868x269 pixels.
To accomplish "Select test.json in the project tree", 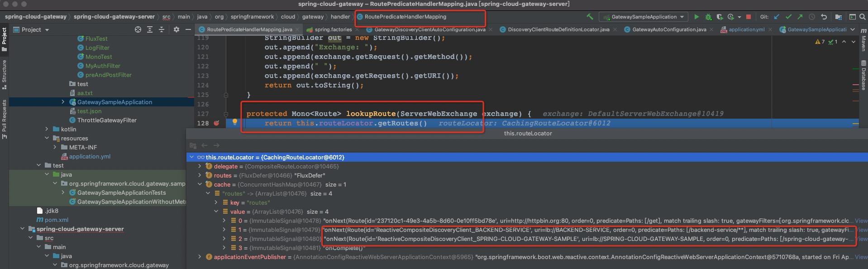I will [89, 111].
